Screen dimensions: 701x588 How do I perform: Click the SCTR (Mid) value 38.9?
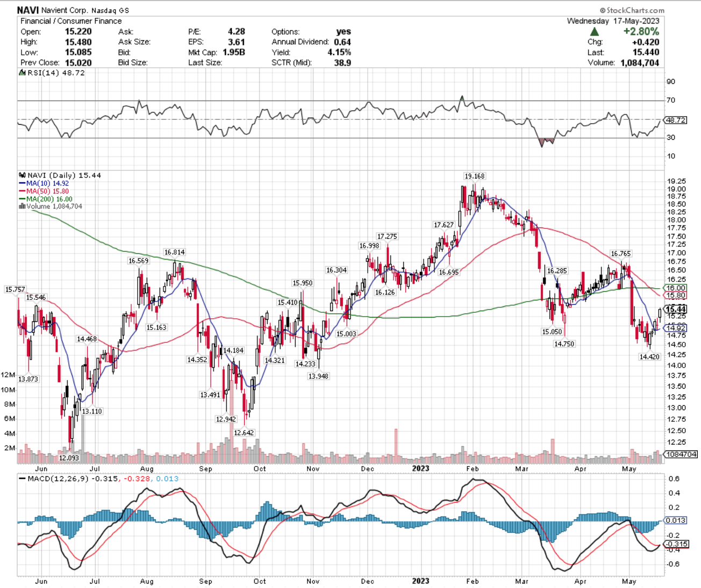pos(342,62)
